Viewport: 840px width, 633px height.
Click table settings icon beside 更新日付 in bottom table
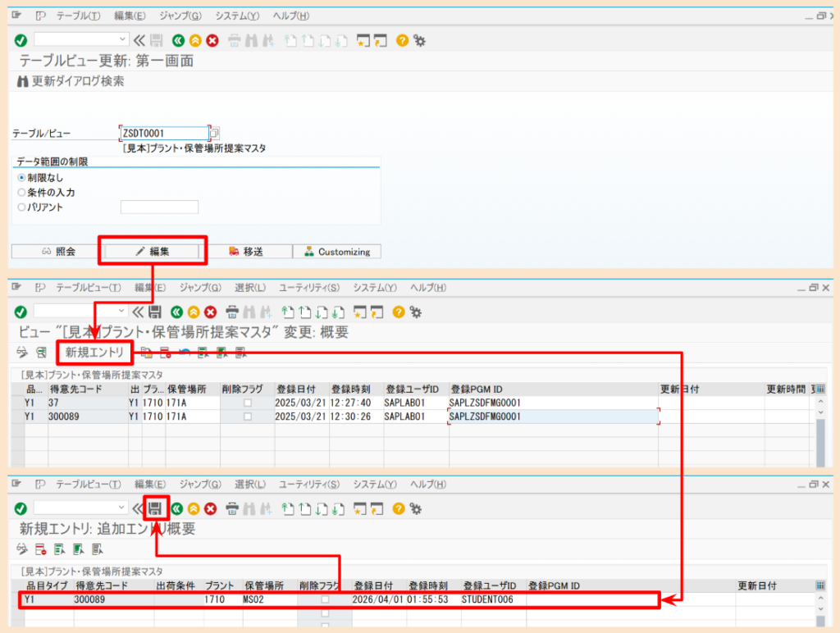point(820,585)
